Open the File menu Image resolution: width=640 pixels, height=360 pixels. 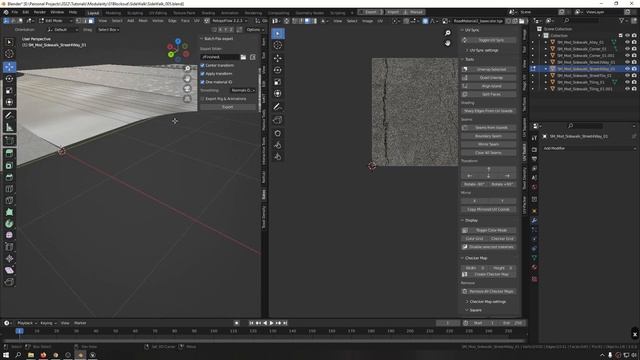[15, 12]
